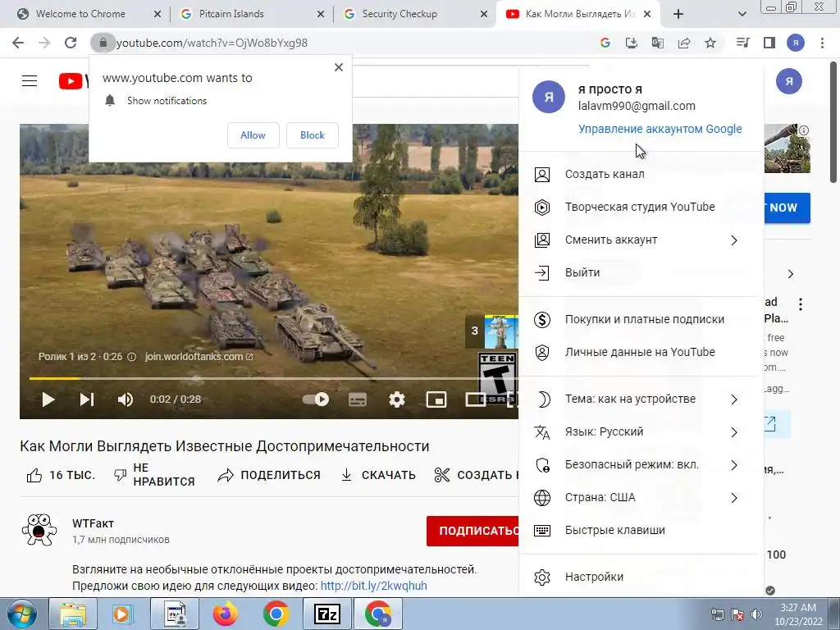The width and height of the screenshot is (840, 630).
Task: Toggle autoplay switch in player
Action: (x=316, y=399)
